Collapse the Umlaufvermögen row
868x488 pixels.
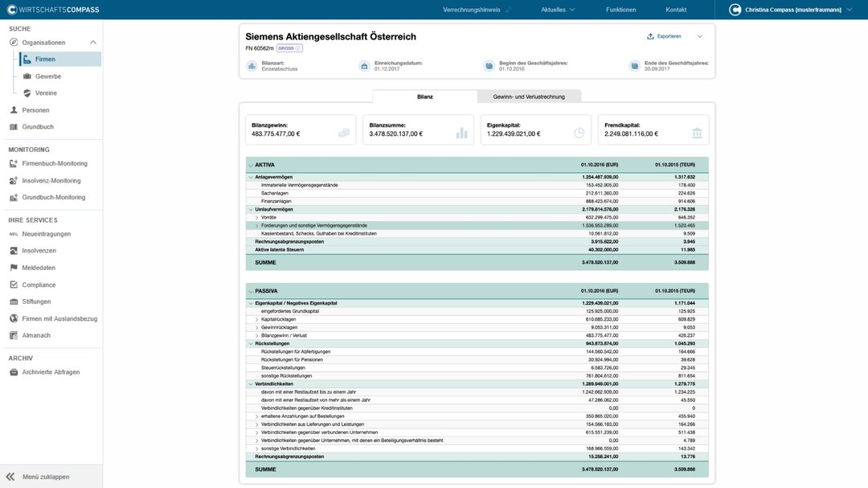click(251, 209)
